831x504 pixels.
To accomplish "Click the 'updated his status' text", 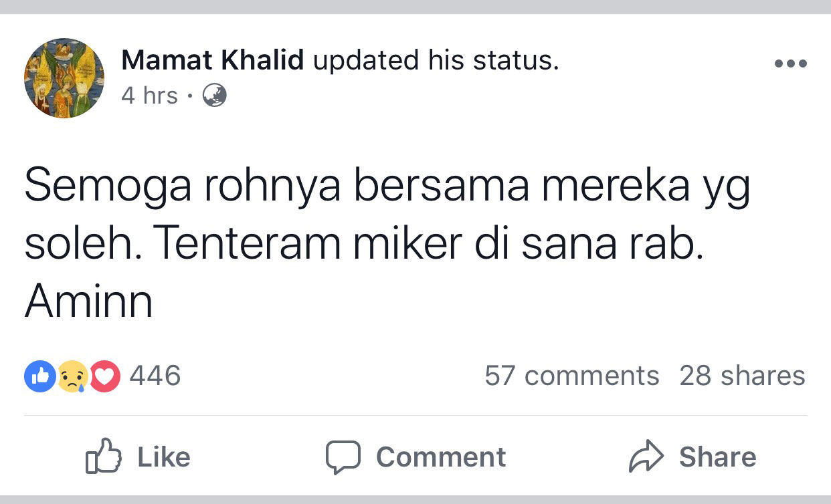I will point(435,61).
